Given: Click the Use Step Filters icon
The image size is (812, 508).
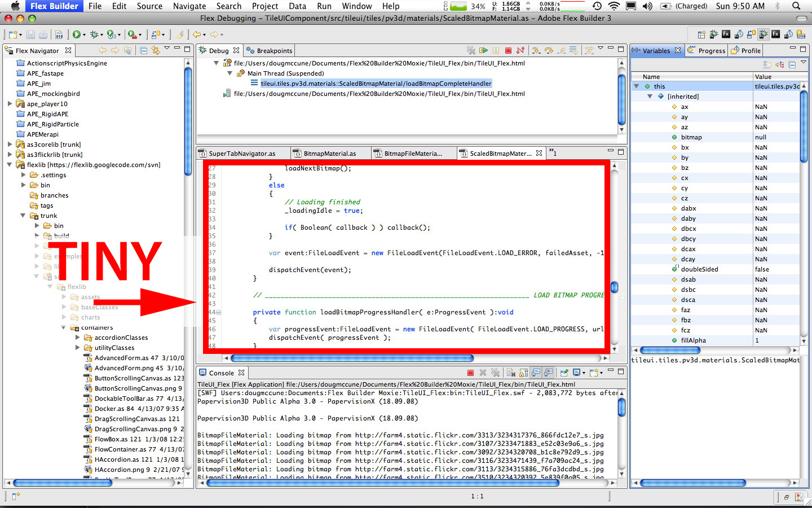Looking at the screenshot, I should [589, 50].
